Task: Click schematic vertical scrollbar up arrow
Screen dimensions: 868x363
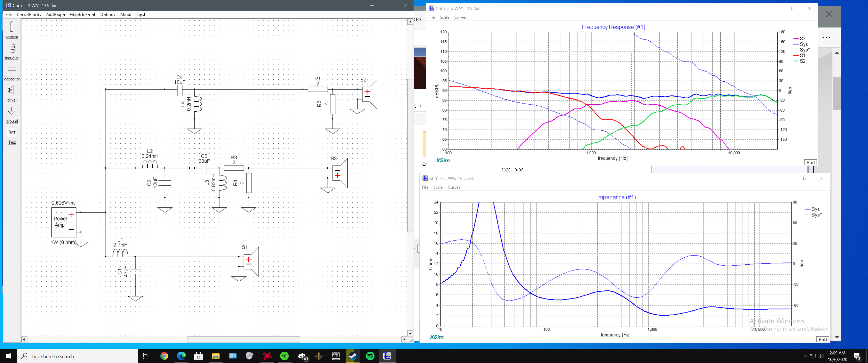Action: pyautogui.click(x=410, y=21)
